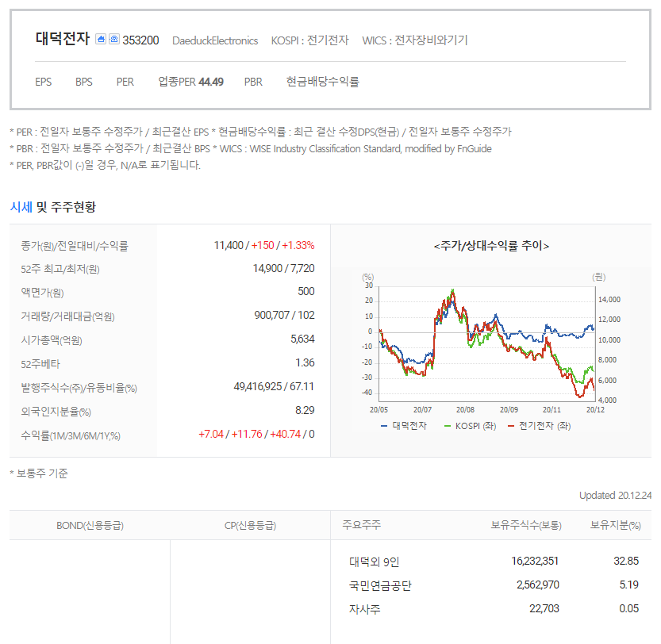Click the 시가총액(억원) row label

(x=52, y=340)
